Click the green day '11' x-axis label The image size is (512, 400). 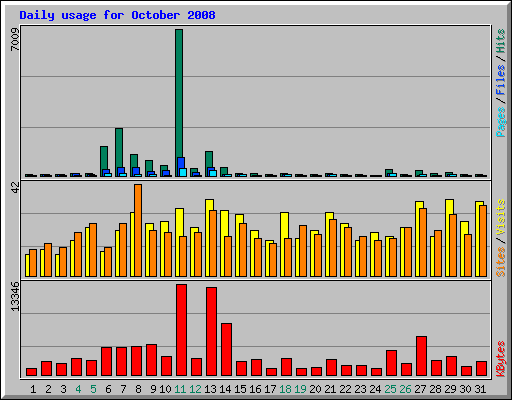pos(180,389)
